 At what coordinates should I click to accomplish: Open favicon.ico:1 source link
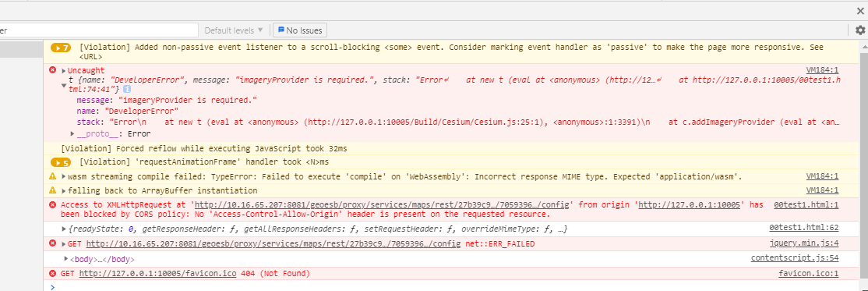click(x=808, y=274)
